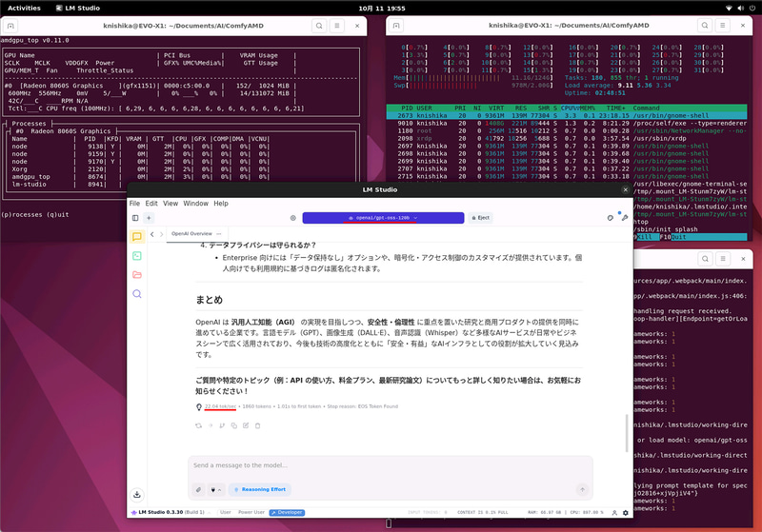Image resolution: width=762 pixels, height=532 pixels.
Task: Open the Developer terminal sidebar icon
Action: (x=137, y=256)
